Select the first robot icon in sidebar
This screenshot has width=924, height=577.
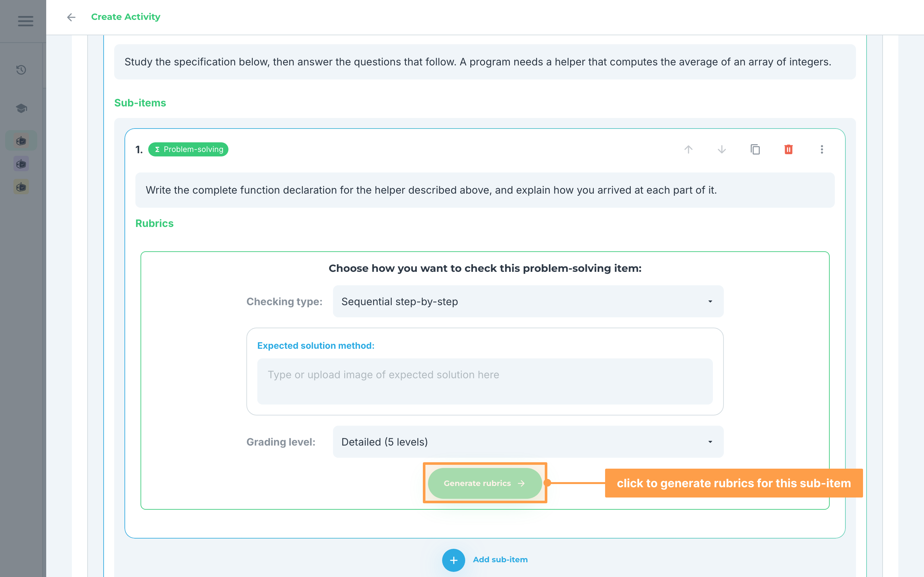tap(21, 141)
